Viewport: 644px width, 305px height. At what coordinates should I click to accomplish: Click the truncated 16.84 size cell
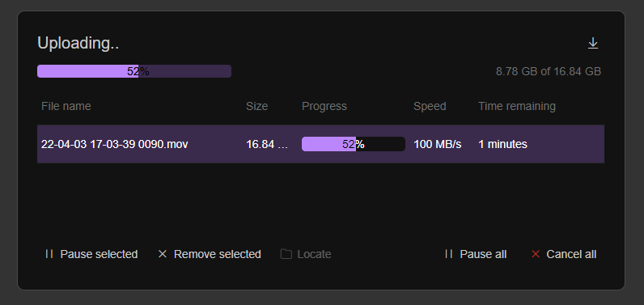click(x=267, y=145)
